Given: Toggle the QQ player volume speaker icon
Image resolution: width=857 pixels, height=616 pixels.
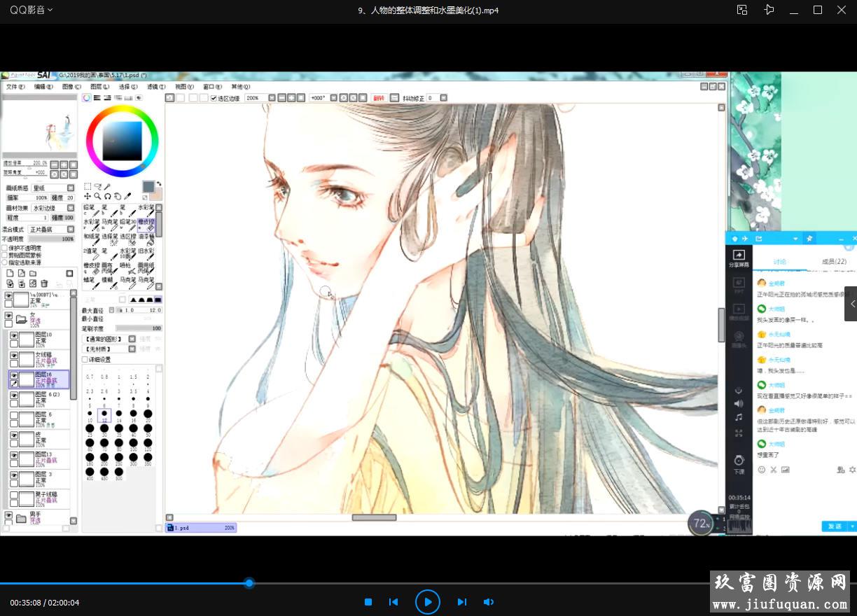Looking at the screenshot, I should [489, 602].
